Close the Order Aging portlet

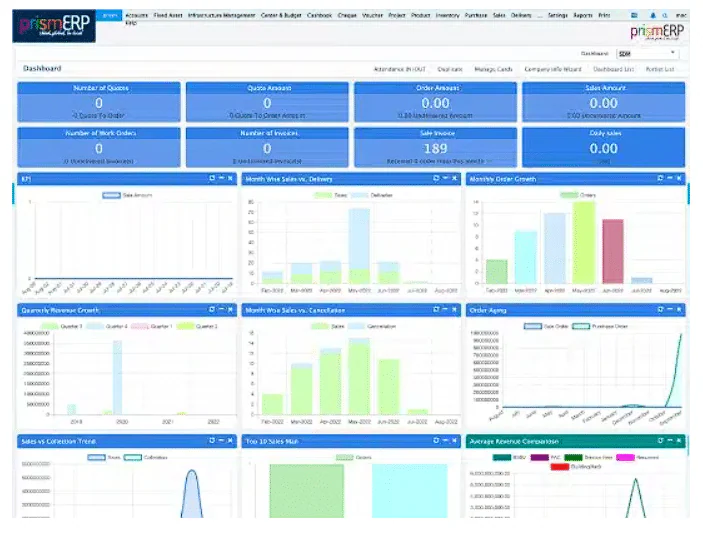(x=679, y=310)
